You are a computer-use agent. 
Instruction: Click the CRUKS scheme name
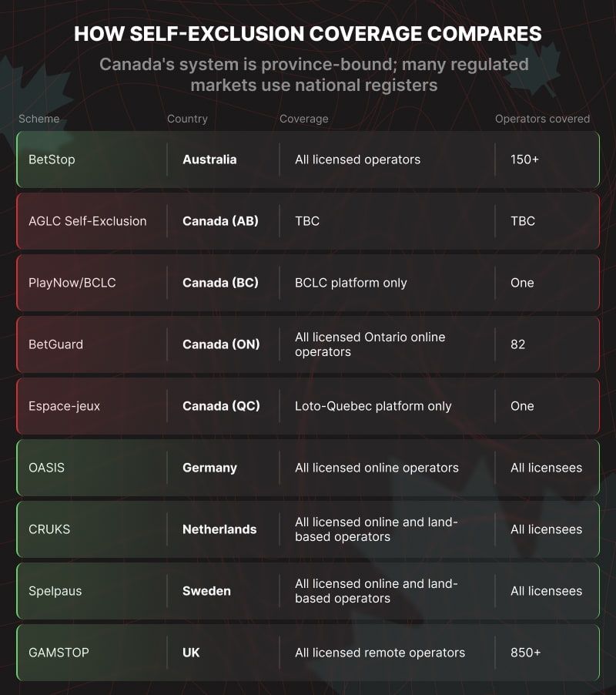click(49, 529)
